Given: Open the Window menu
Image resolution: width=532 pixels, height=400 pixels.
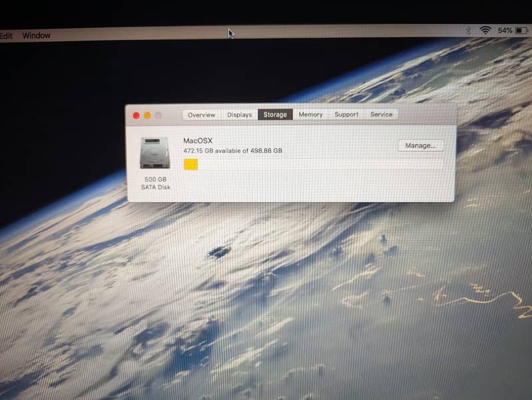Looking at the screenshot, I should pyautogui.click(x=37, y=36).
